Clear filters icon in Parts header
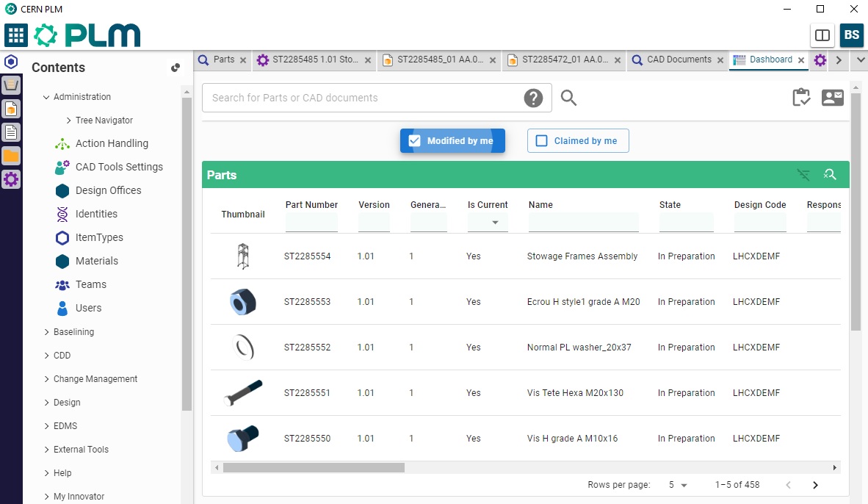868x504 pixels. [x=804, y=175]
